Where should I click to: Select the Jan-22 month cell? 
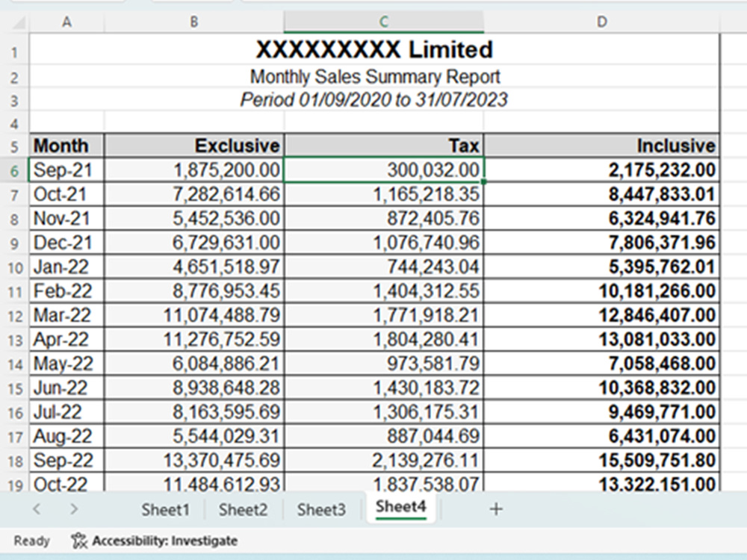point(66,267)
